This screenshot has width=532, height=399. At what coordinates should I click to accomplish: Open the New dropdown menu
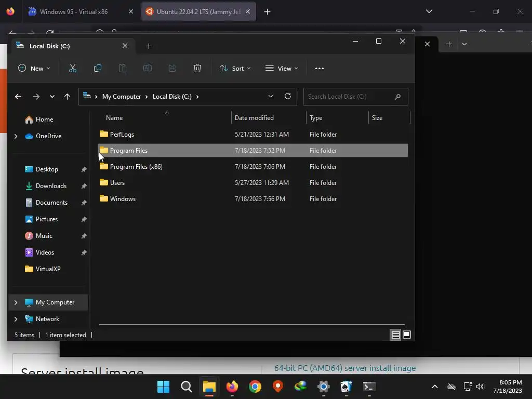click(34, 68)
